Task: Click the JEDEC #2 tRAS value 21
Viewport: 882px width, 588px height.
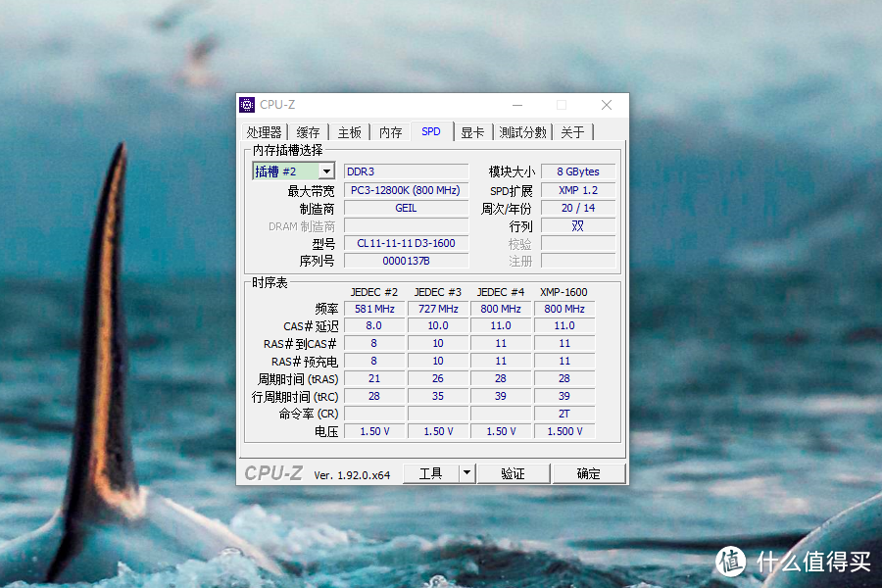Action: pos(374,378)
